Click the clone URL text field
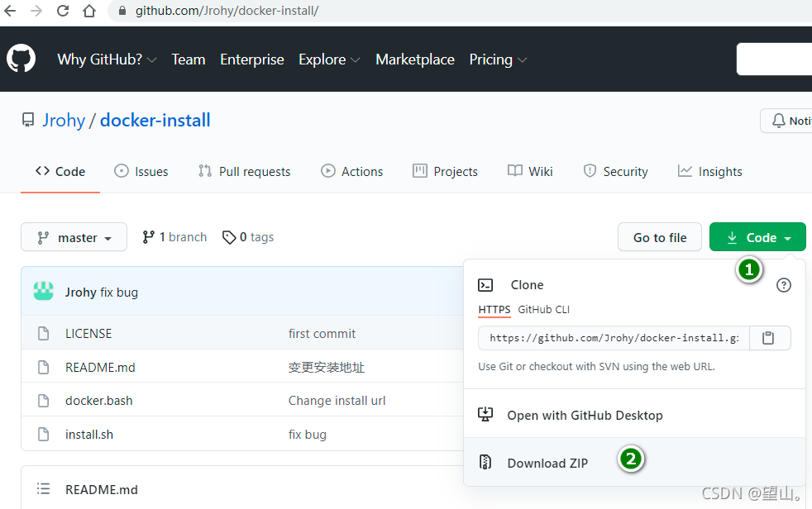812x509 pixels. (x=614, y=338)
